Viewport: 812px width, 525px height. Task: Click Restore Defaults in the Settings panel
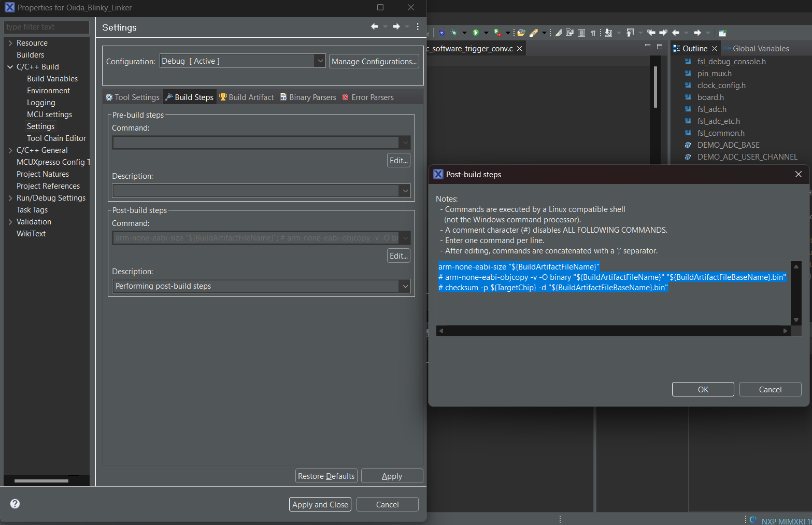tap(325, 475)
